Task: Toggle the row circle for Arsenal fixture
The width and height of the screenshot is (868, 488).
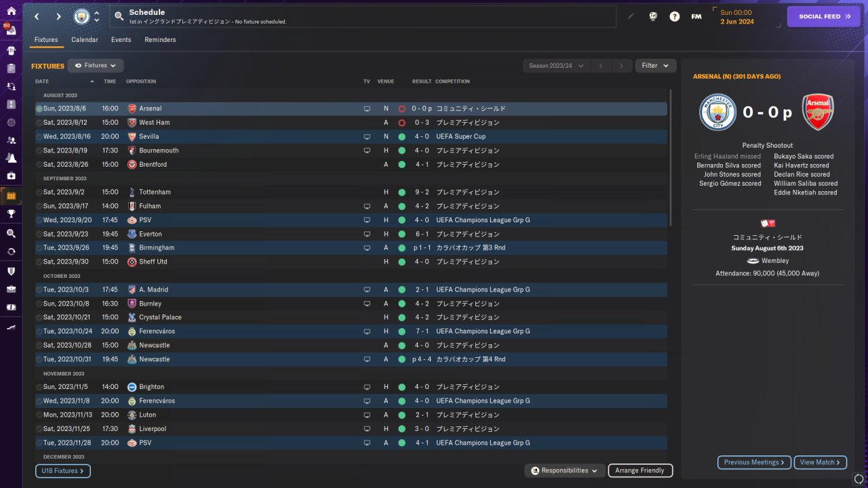Action: pos(39,108)
